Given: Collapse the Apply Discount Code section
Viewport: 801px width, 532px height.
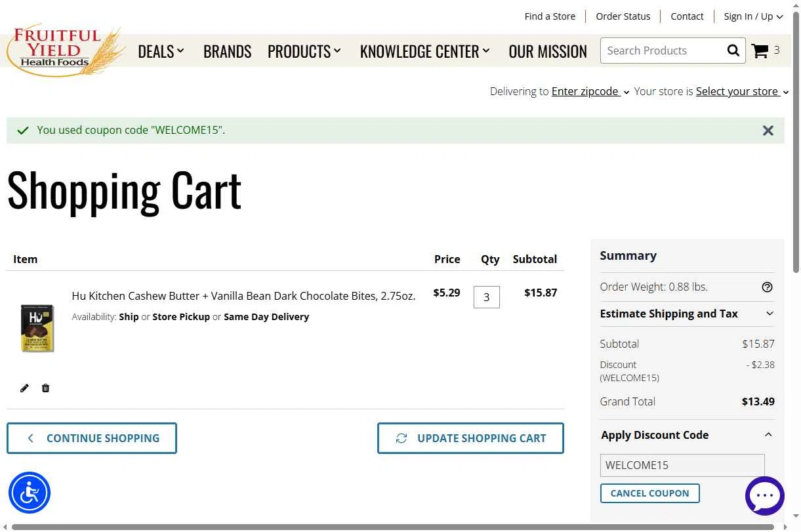Looking at the screenshot, I should pyautogui.click(x=687, y=435).
